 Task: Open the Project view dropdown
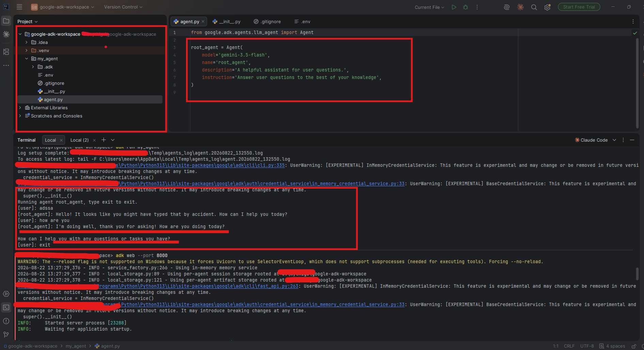[x=28, y=21]
